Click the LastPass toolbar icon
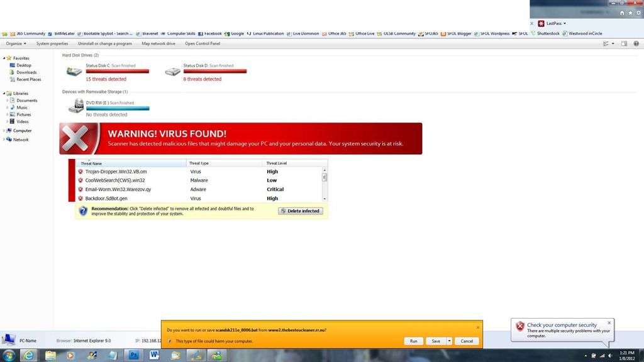The image size is (644, 362). click(x=541, y=23)
